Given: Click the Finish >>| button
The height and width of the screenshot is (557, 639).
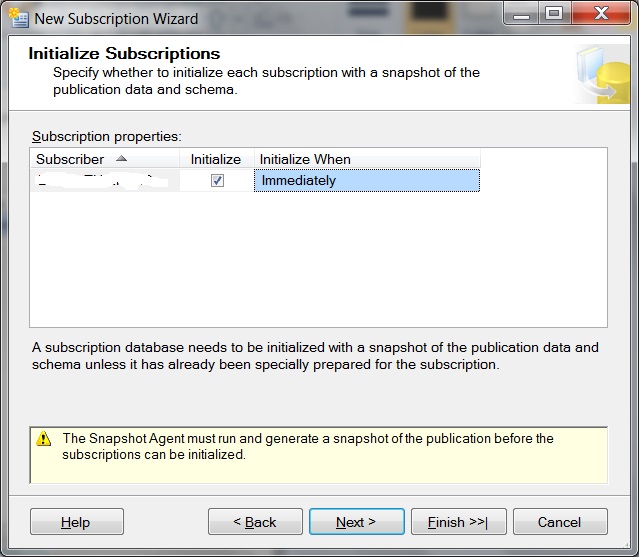Looking at the screenshot, I should click(458, 522).
